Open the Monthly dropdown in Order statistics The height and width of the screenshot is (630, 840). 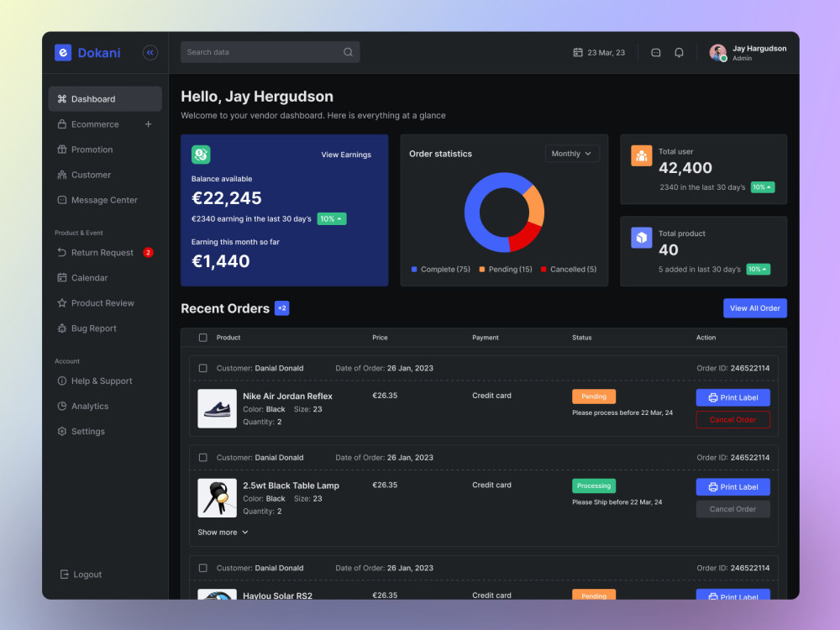571,154
